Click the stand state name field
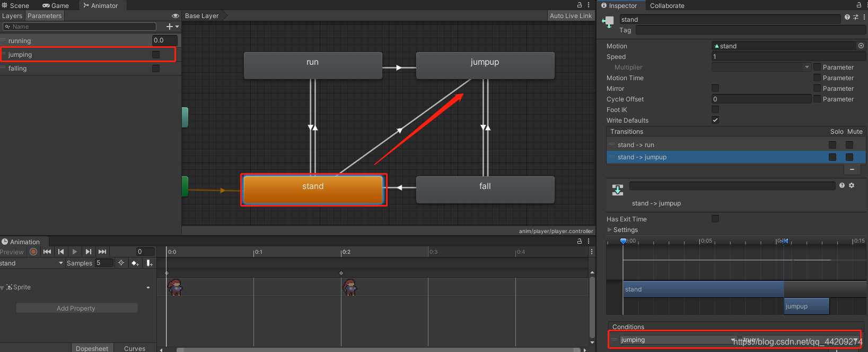 tap(730, 20)
